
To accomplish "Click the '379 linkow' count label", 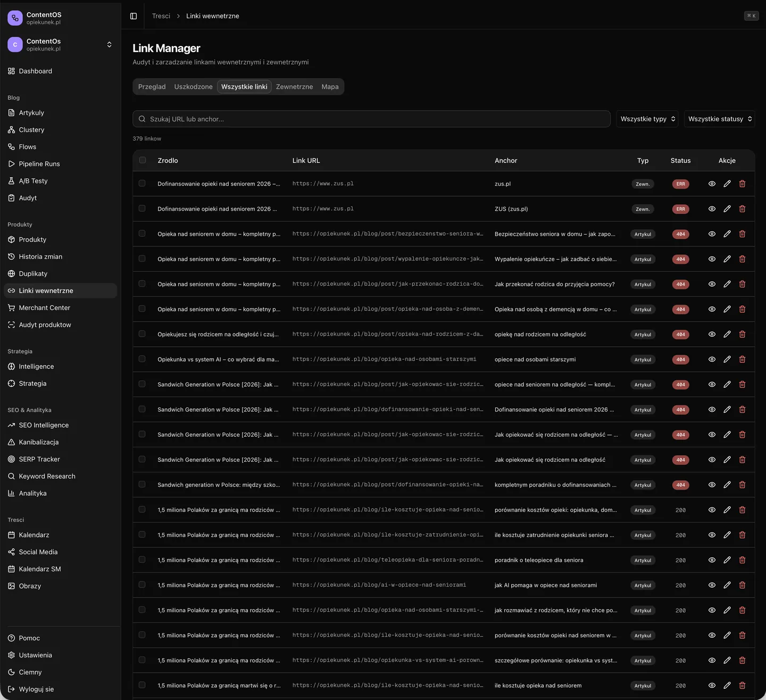I will point(147,139).
